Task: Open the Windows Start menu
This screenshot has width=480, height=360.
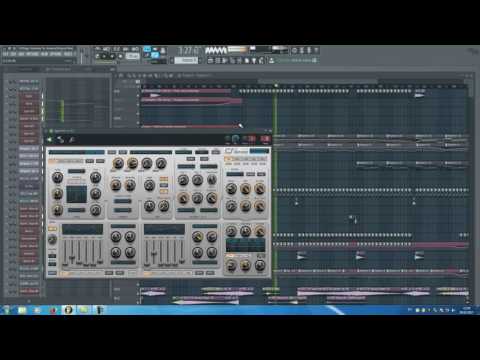Action: tap(7, 310)
